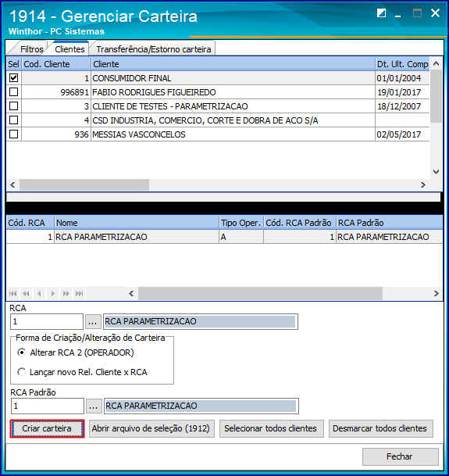Tick the CSD INDUSTRIA checkbox
The height and width of the screenshot is (476, 449).
(13, 120)
